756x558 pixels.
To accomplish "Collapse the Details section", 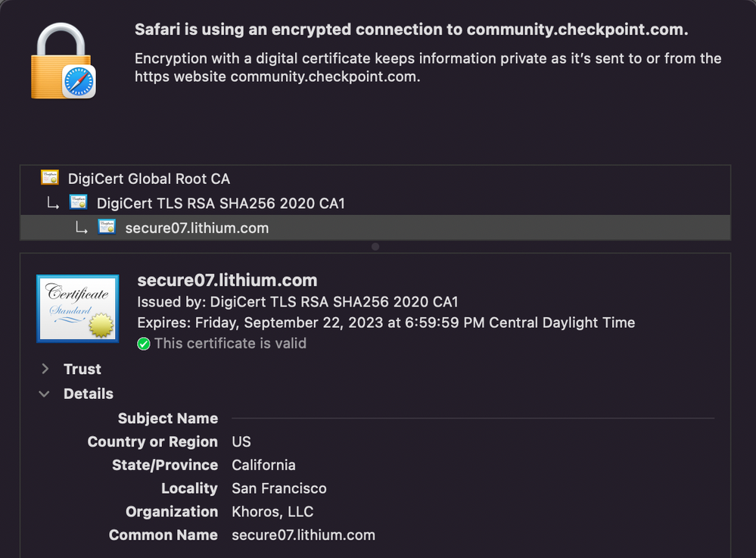I will (x=44, y=394).
